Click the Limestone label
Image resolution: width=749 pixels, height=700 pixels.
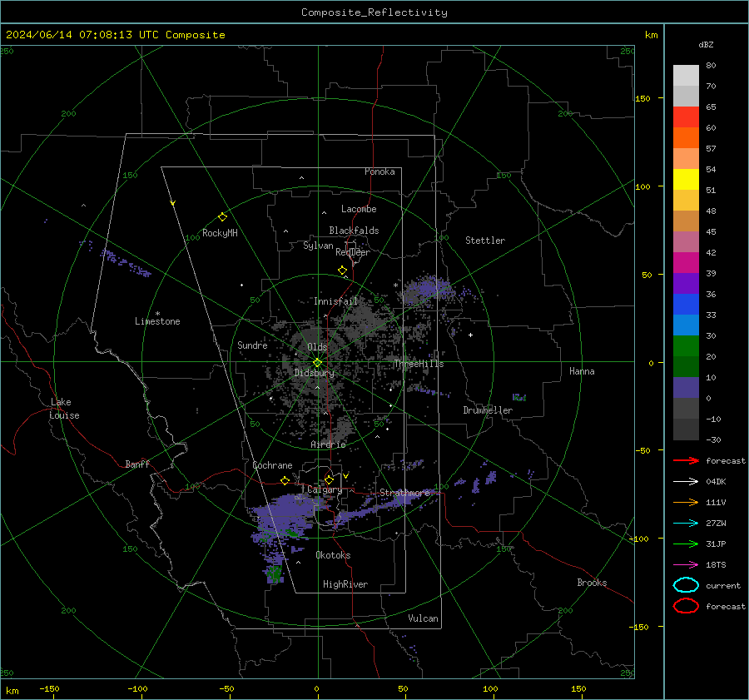click(x=157, y=321)
